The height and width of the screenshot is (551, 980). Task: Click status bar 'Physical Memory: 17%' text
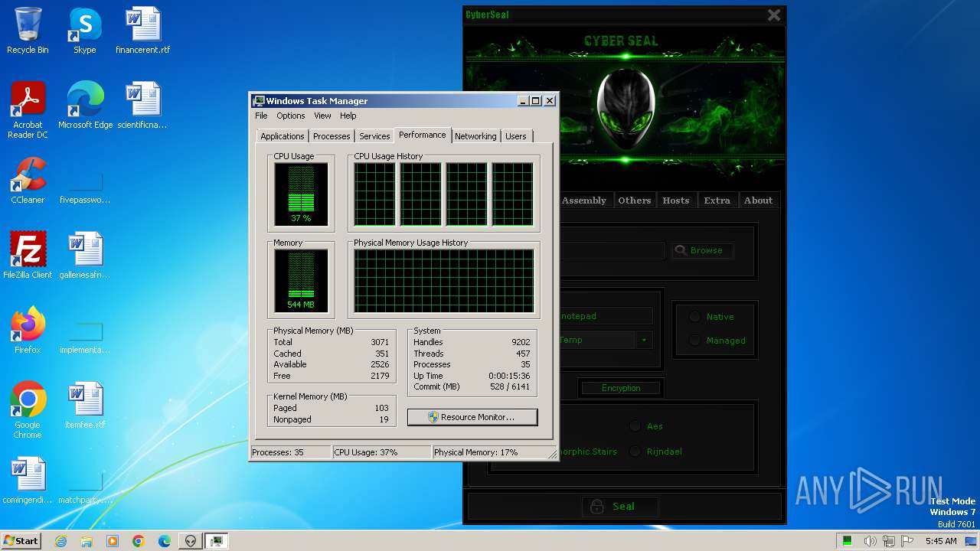(476, 452)
